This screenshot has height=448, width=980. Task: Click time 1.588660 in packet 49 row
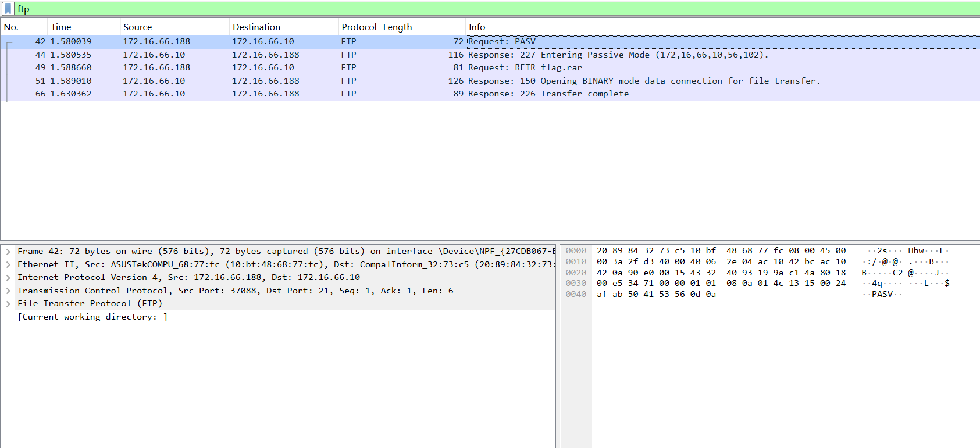pyautogui.click(x=71, y=67)
